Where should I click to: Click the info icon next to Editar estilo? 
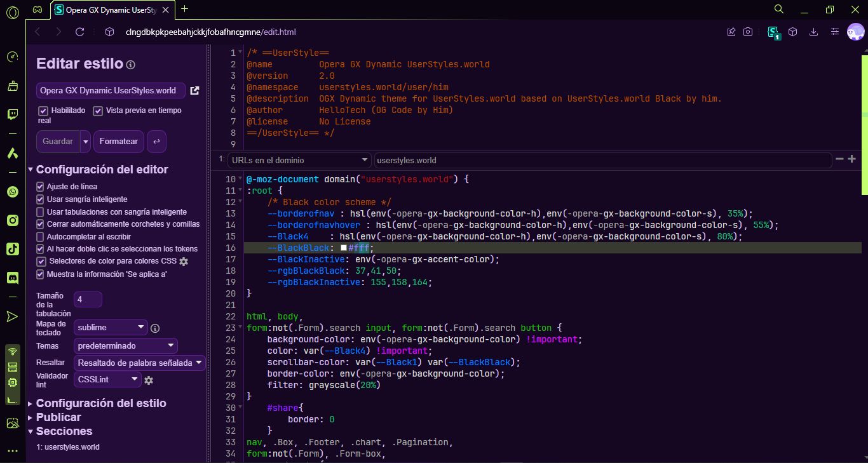[x=131, y=65]
